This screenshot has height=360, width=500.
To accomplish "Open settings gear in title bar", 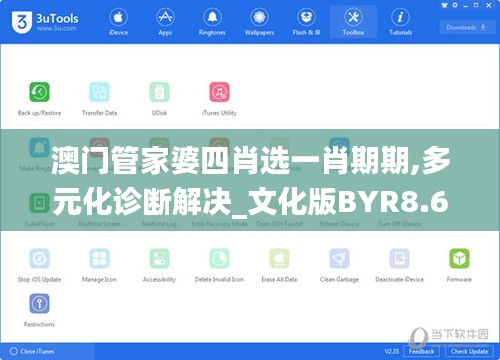I will 455,5.
